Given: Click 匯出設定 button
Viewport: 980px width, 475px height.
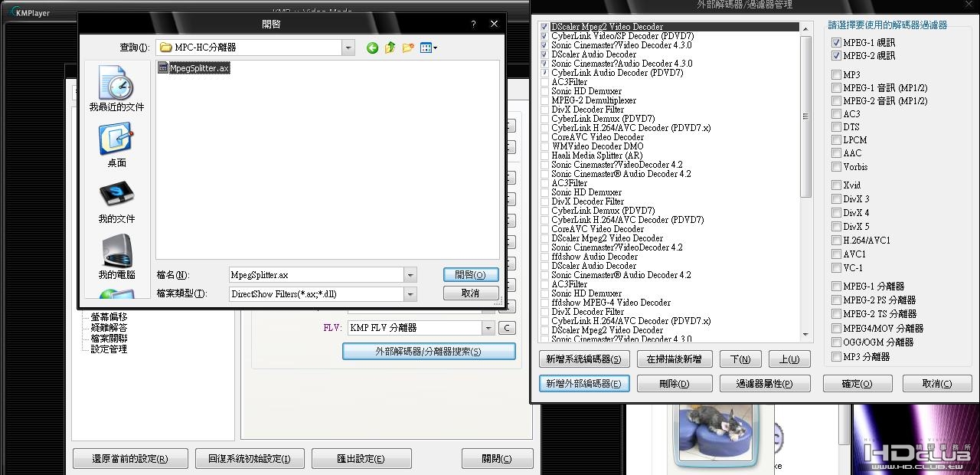Looking at the screenshot, I should click(x=361, y=459).
